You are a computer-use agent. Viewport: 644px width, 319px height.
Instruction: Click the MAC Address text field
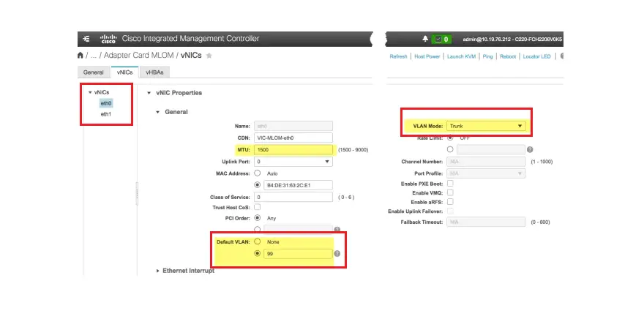[298, 185]
